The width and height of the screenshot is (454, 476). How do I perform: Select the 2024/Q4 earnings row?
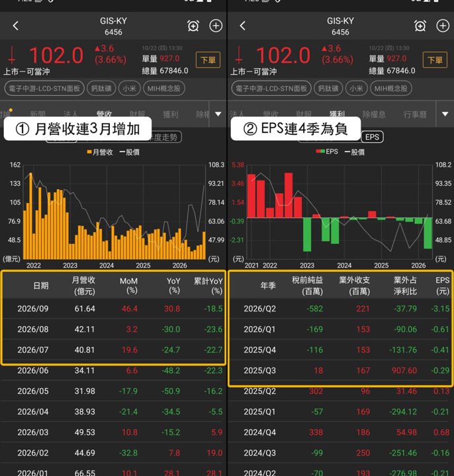pyautogui.click(x=340, y=432)
